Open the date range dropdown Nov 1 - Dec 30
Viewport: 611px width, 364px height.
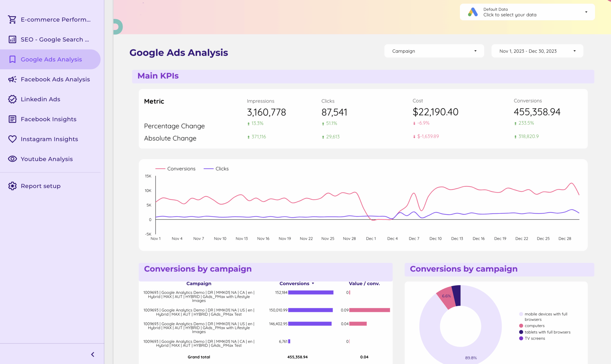click(537, 51)
